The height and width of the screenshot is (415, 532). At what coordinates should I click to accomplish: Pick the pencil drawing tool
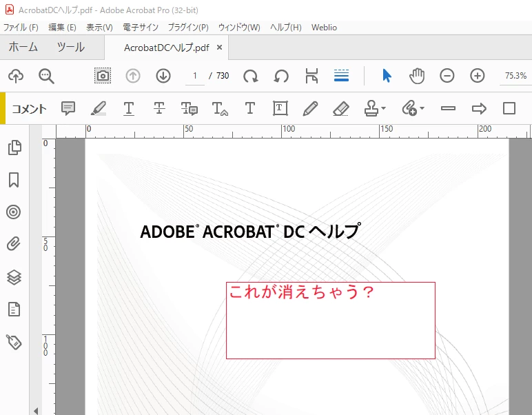(x=310, y=109)
